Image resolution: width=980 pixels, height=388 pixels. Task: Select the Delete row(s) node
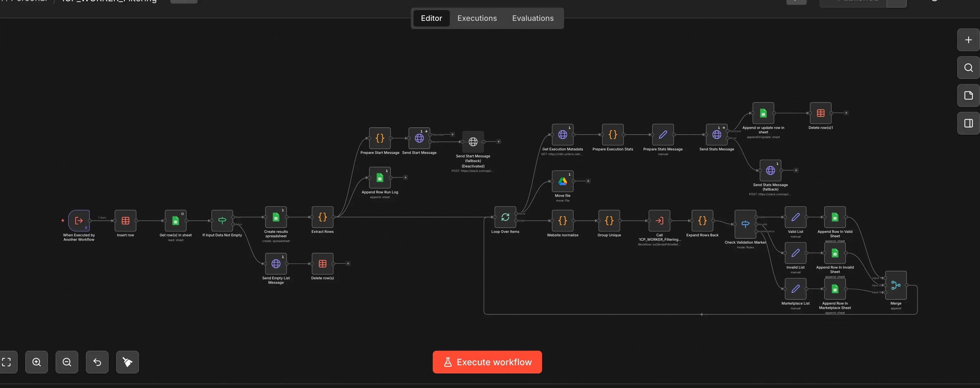(323, 264)
